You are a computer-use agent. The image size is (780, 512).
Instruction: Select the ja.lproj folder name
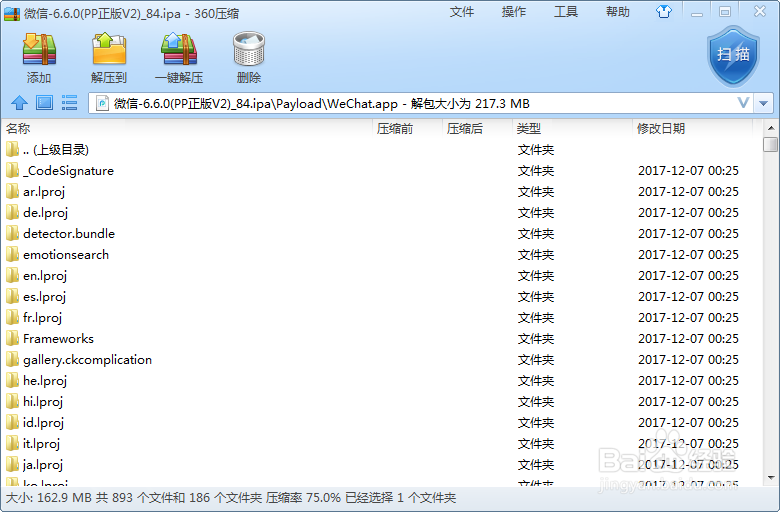(43, 464)
